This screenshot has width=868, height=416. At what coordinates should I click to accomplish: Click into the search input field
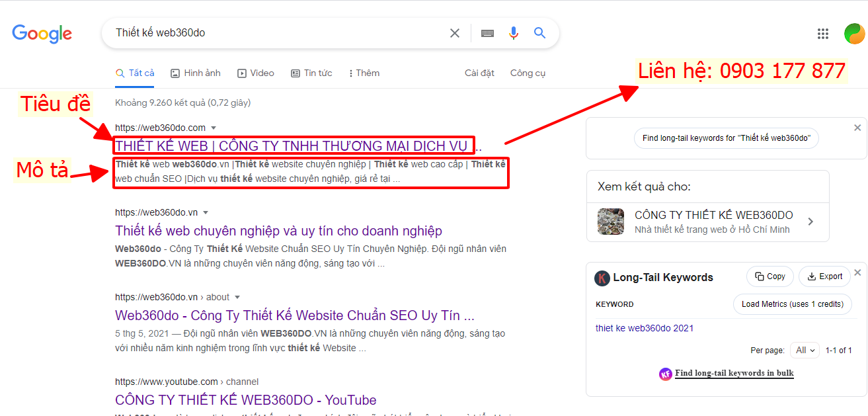(x=278, y=33)
